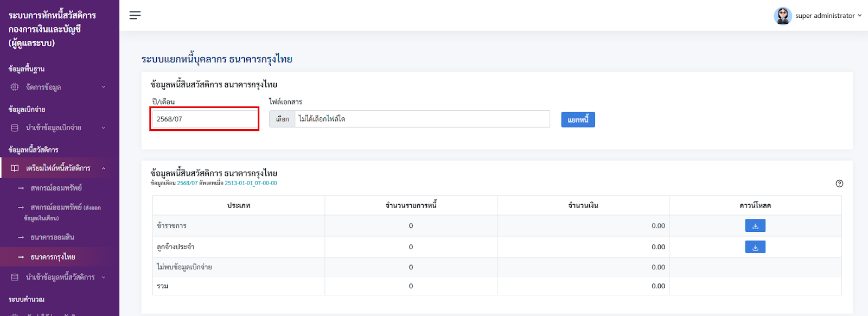Click the เตรียมไฟล์หนี้สวัสดิการ book icon
Screen dimensions: 868x316
[15, 168]
